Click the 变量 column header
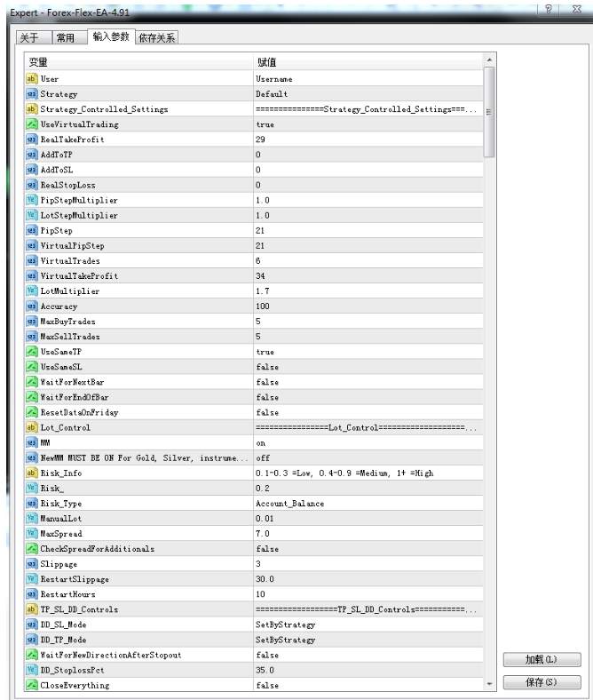The height and width of the screenshot is (700, 593). point(138,62)
